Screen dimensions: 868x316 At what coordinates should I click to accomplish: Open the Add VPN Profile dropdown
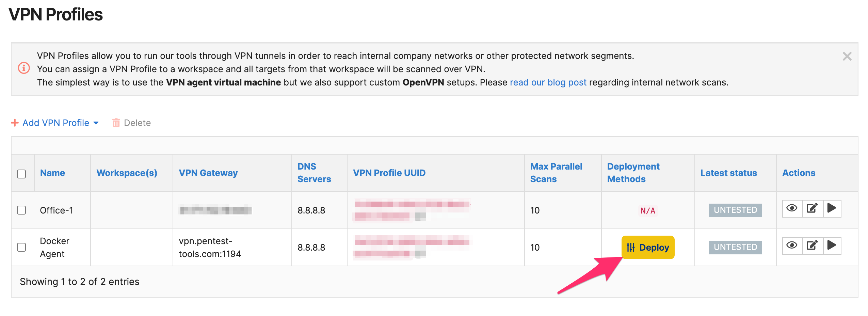click(55, 123)
